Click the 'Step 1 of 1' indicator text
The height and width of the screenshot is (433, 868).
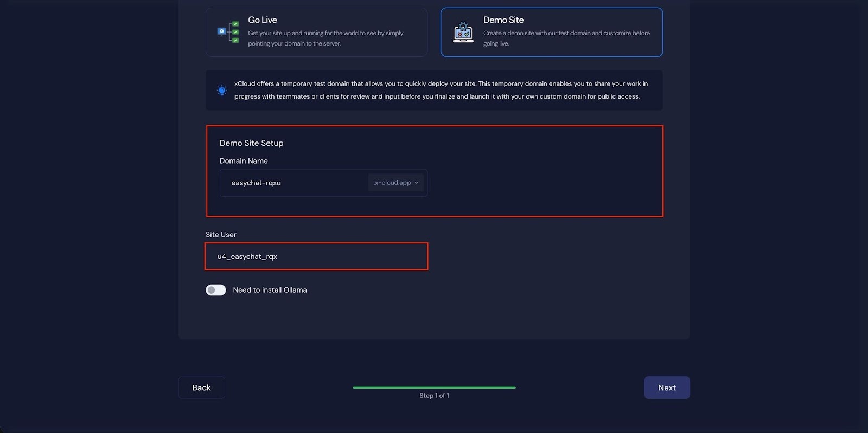pyautogui.click(x=434, y=396)
